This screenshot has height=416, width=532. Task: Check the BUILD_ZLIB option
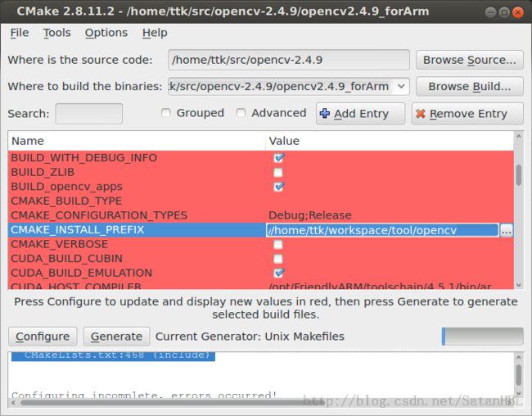pyautogui.click(x=278, y=173)
